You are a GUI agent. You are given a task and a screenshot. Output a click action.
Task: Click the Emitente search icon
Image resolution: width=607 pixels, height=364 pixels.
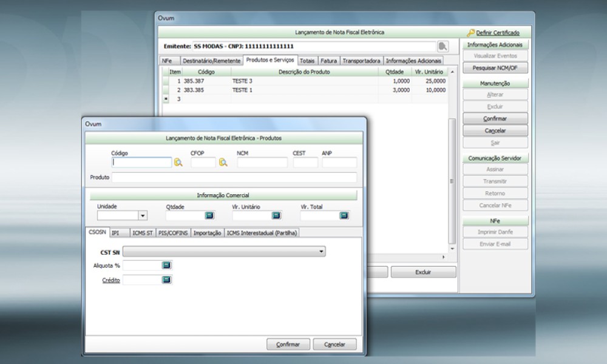tap(443, 46)
